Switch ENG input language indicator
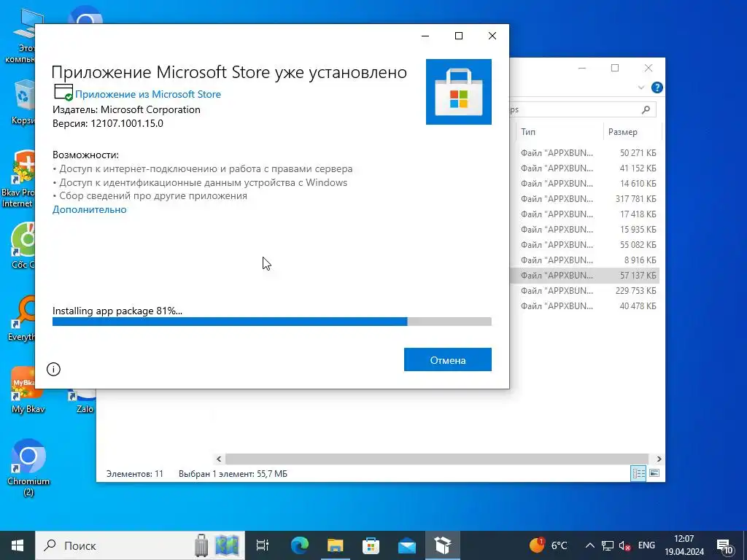The image size is (747, 560). click(x=646, y=545)
